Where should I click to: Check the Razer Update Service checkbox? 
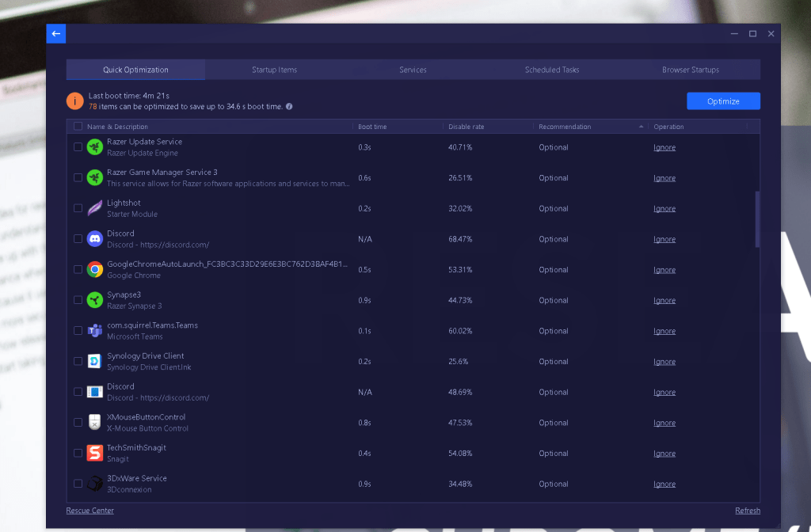(x=78, y=146)
